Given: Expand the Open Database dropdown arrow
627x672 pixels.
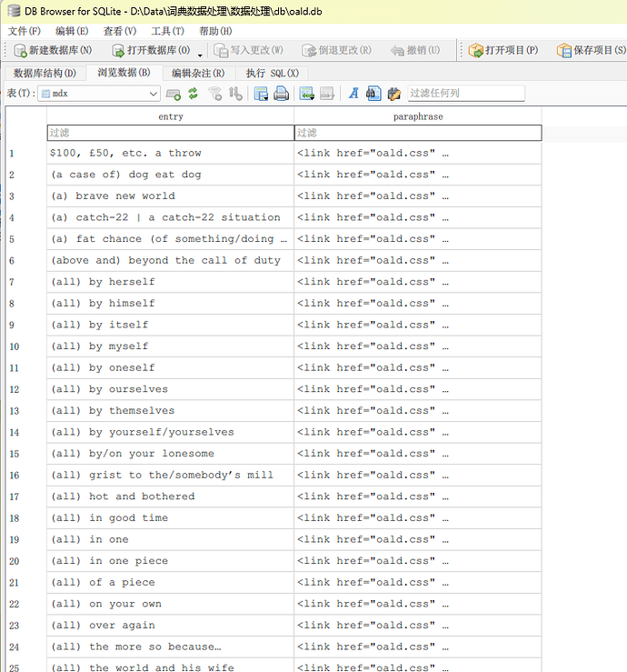Looking at the screenshot, I should tap(200, 55).
